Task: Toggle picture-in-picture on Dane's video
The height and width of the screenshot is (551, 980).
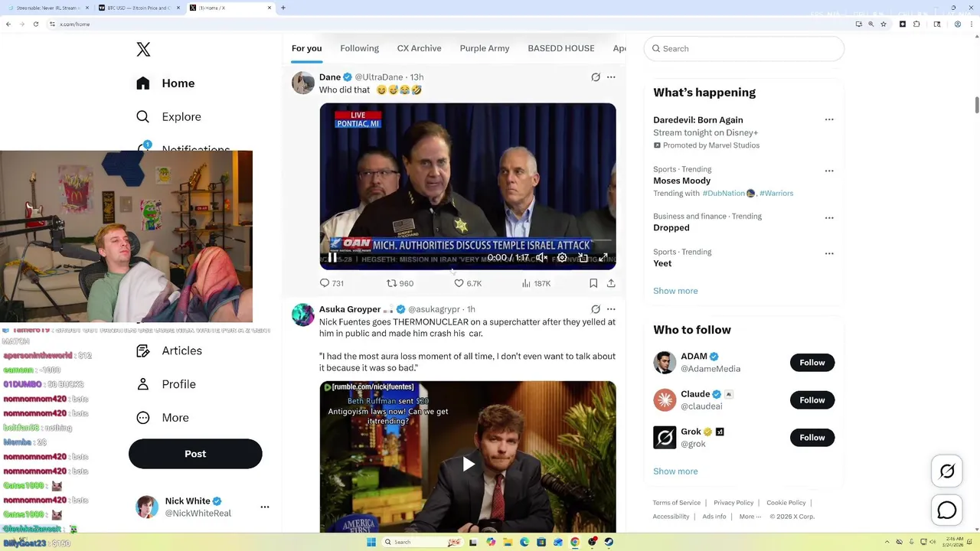Action: pyautogui.click(x=583, y=258)
